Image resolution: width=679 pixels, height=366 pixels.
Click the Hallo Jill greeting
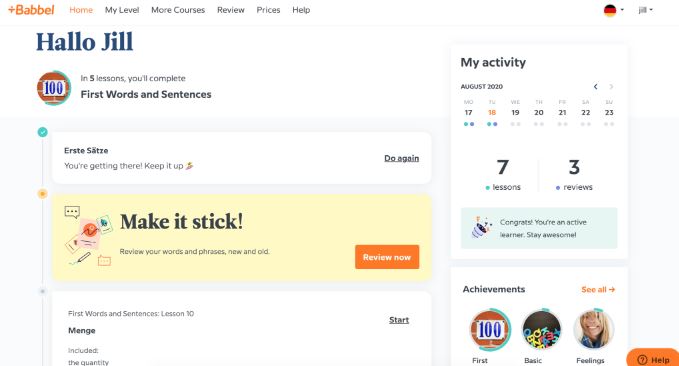point(84,42)
